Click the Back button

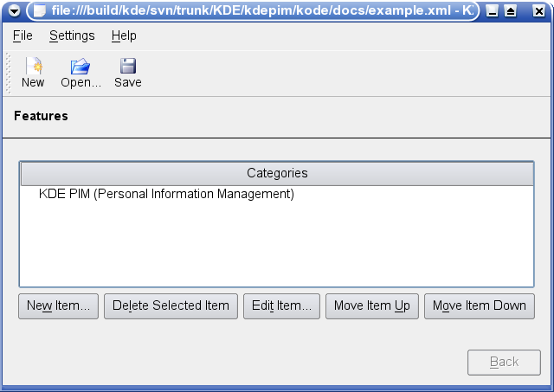[504, 363]
